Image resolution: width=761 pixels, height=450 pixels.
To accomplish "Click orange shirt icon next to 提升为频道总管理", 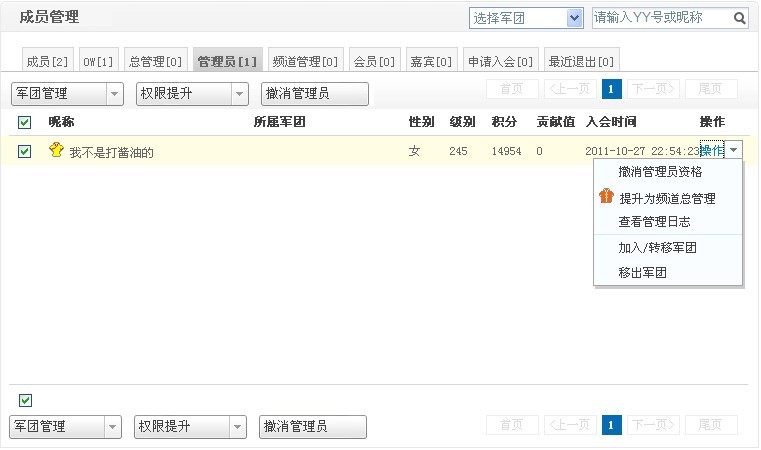I will coord(606,197).
